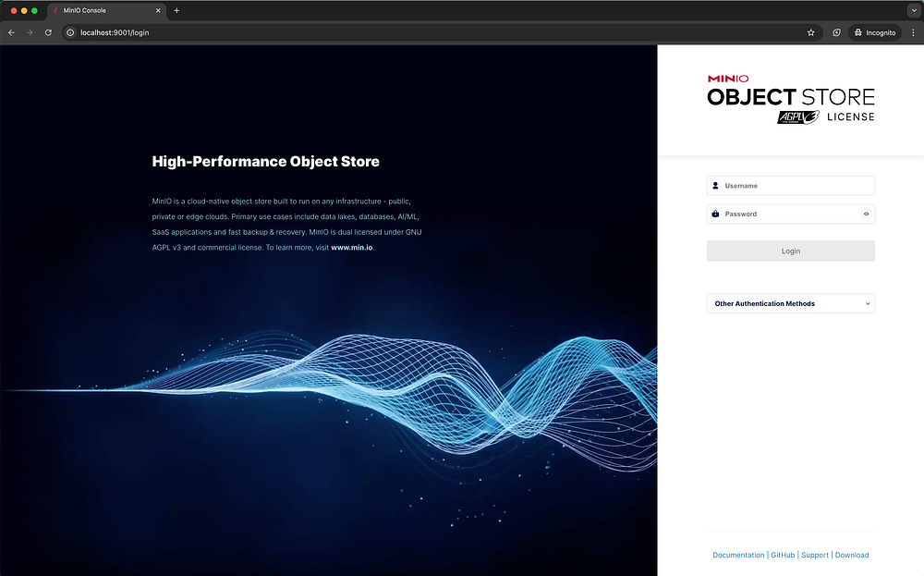This screenshot has height=576, width=924.
Task: Focus the Password input field
Action: click(x=791, y=214)
